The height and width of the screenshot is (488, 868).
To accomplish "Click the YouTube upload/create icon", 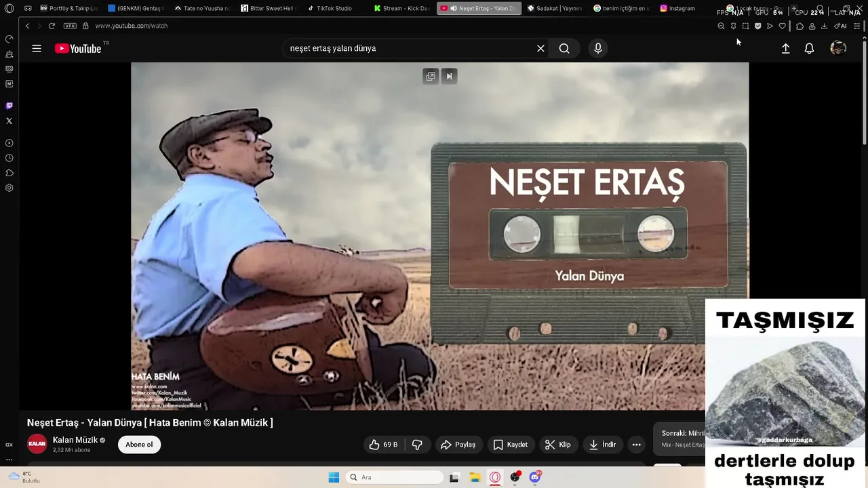I will [x=785, y=48].
